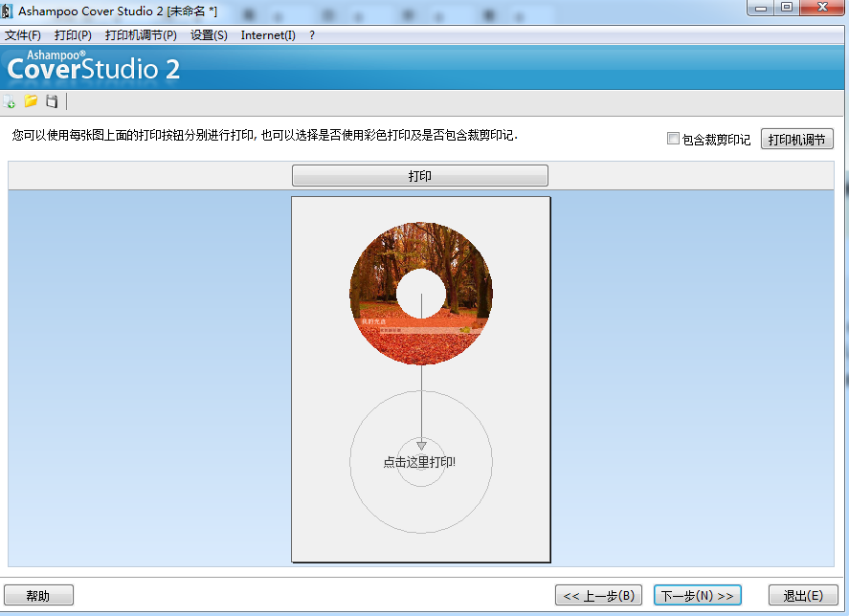
Task: Click the Open Project folder icon
Action: click(31, 101)
